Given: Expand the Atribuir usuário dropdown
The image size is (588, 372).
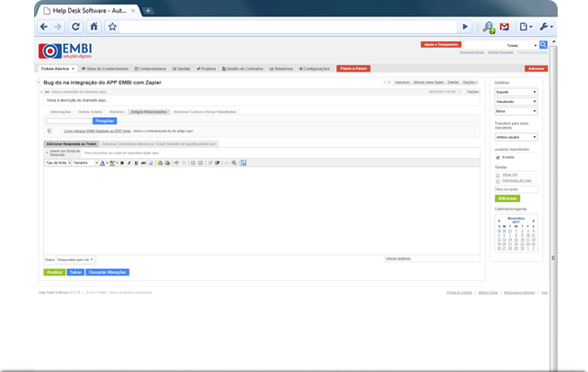Looking at the screenshot, I should (x=516, y=137).
